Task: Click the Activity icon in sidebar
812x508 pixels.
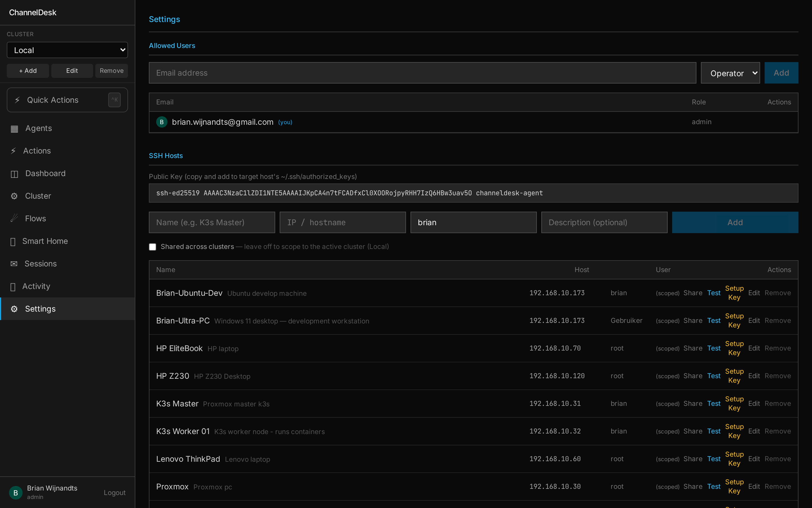Action: 13,286
